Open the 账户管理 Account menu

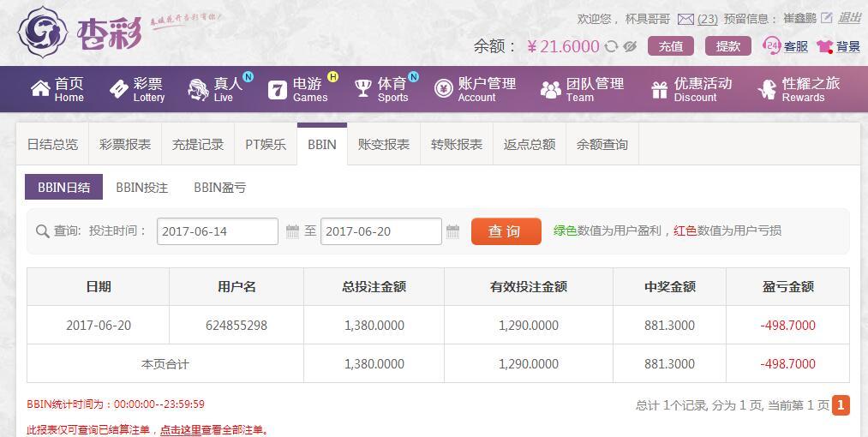coord(475,89)
